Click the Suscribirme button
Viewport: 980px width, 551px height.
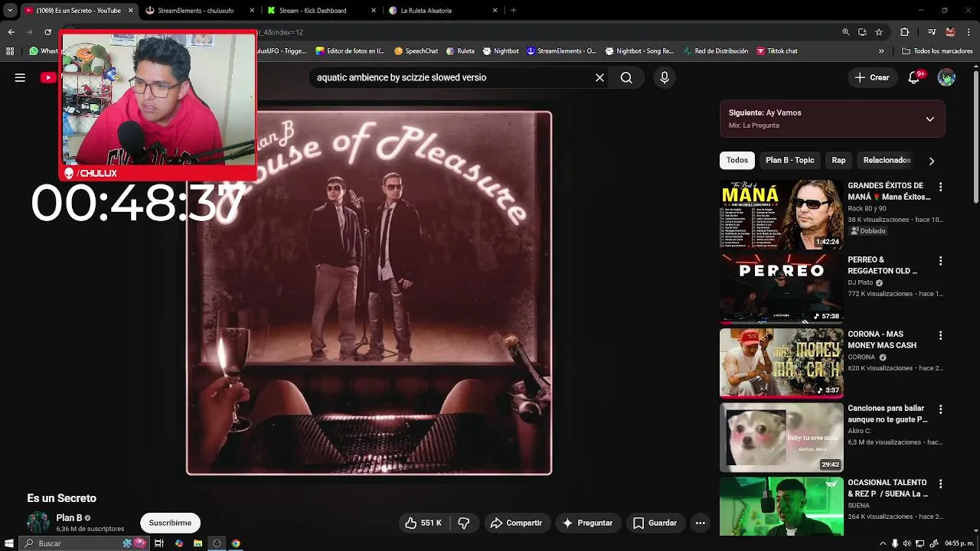(x=170, y=523)
